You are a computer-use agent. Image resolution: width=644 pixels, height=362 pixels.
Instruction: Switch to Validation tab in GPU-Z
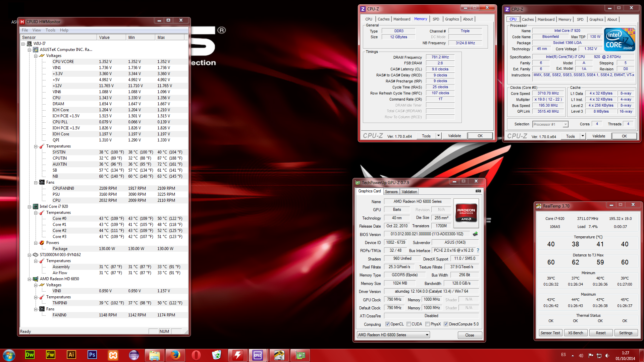coord(409,192)
